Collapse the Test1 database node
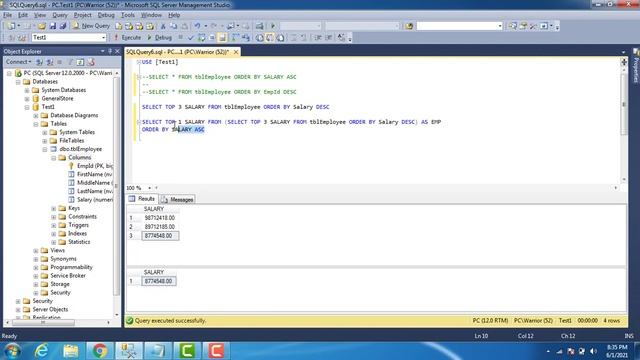This screenshot has height=360, width=640. coord(27,107)
